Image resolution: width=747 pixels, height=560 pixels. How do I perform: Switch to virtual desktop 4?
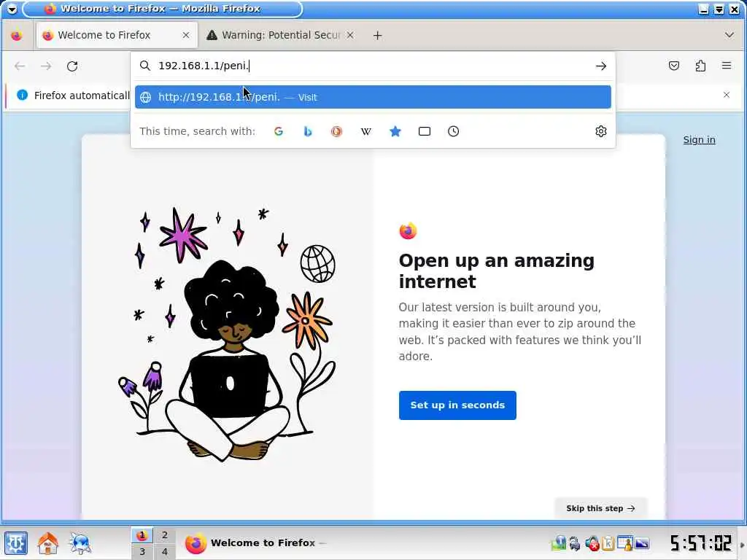pyautogui.click(x=164, y=551)
